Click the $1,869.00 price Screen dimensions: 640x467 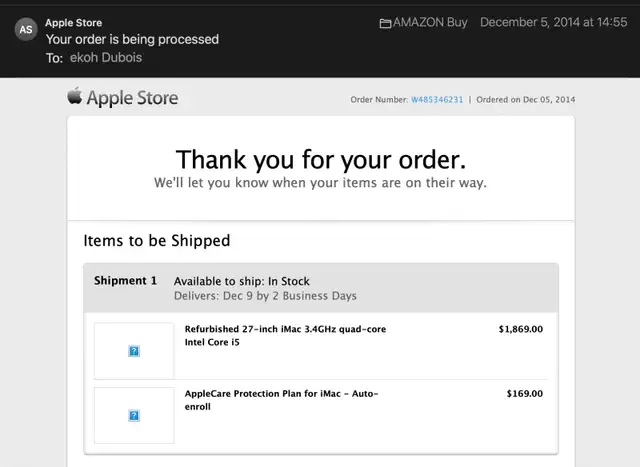pos(521,329)
